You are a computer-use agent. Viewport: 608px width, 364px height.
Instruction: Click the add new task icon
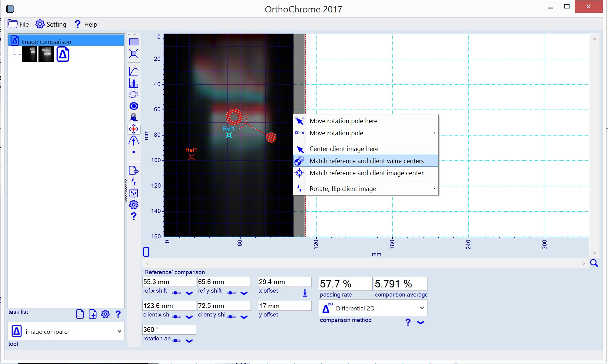(x=93, y=314)
